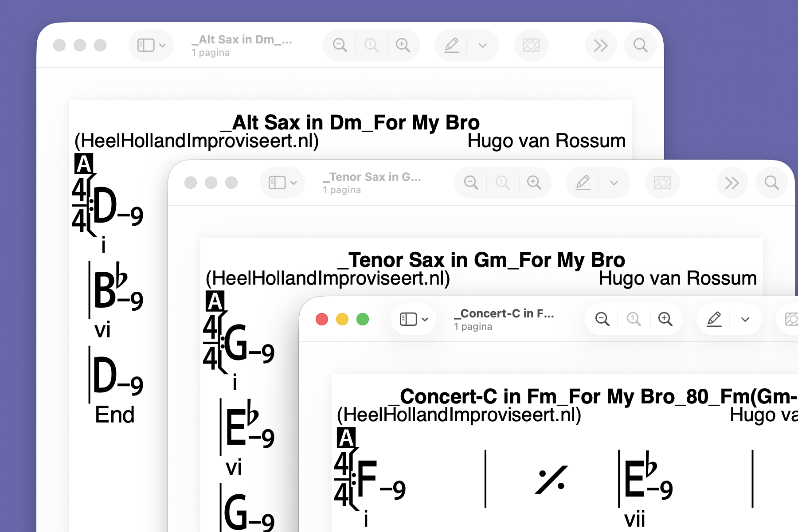Click toolbar title '_Concert-C in F...'

(x=504, y=314)
